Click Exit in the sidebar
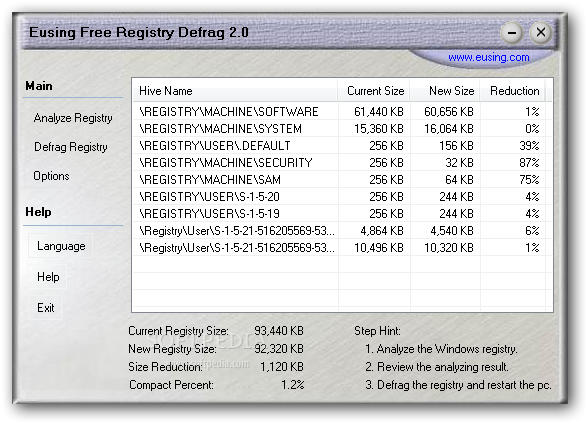 coord(45,308)
